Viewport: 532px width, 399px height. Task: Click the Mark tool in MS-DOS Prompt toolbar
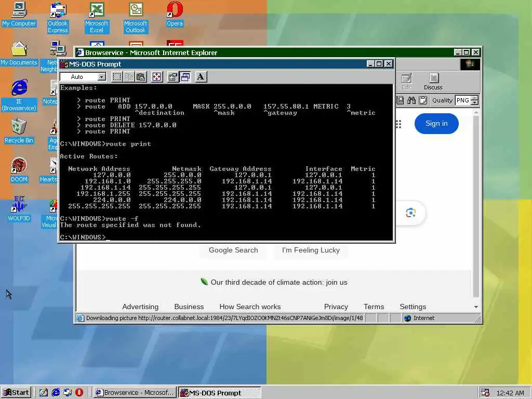[117, 77]
